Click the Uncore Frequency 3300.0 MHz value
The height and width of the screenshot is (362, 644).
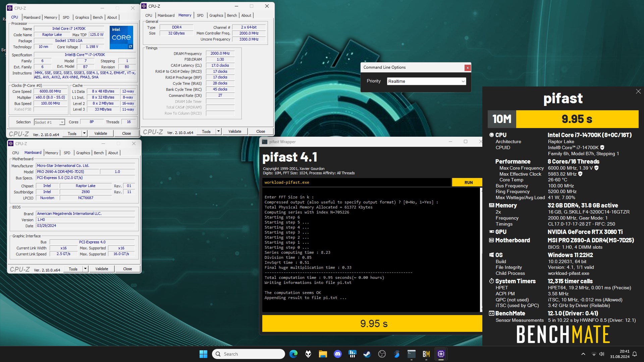(x=249, y=39)
